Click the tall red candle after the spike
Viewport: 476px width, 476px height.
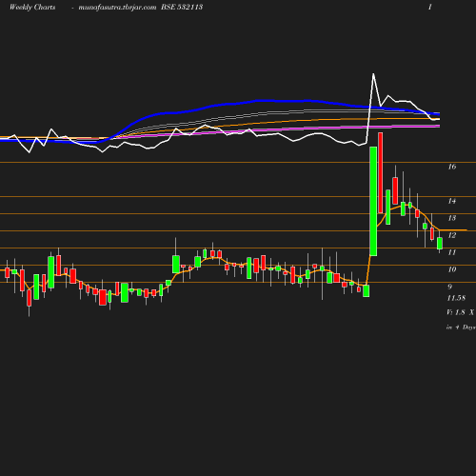point(381,173)
